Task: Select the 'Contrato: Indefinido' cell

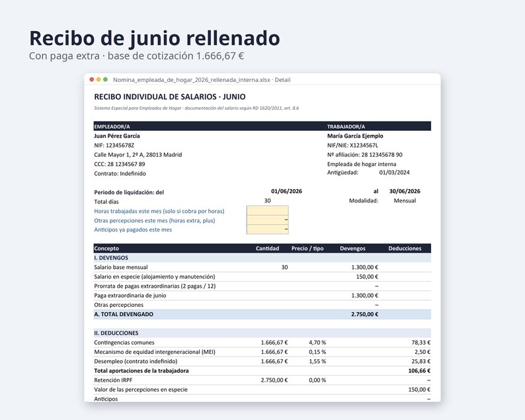Action: click(120, 173)
